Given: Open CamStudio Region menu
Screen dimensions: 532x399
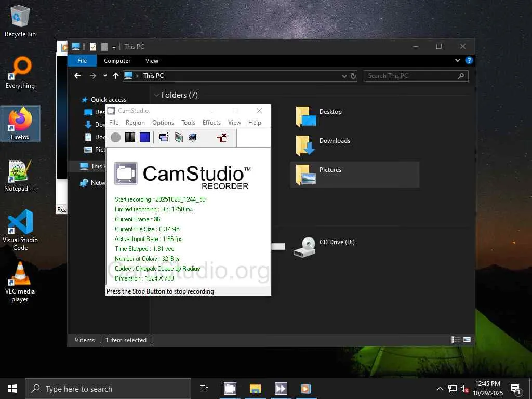Looking at the screenshot, I should click(135, 123).
